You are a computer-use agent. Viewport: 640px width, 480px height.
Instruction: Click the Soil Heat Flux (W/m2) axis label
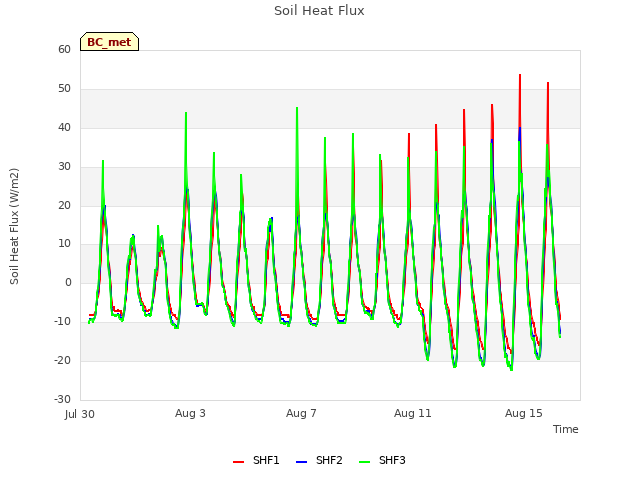point(14,226)
